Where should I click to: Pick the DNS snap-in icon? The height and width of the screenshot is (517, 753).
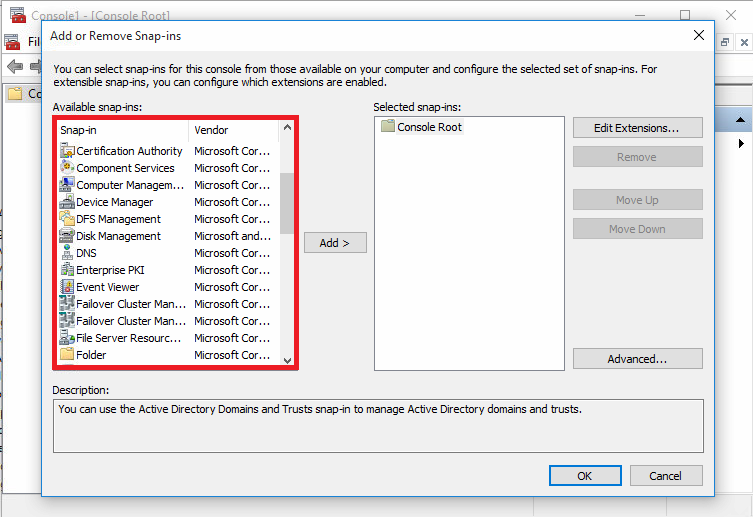click(67, 252)
